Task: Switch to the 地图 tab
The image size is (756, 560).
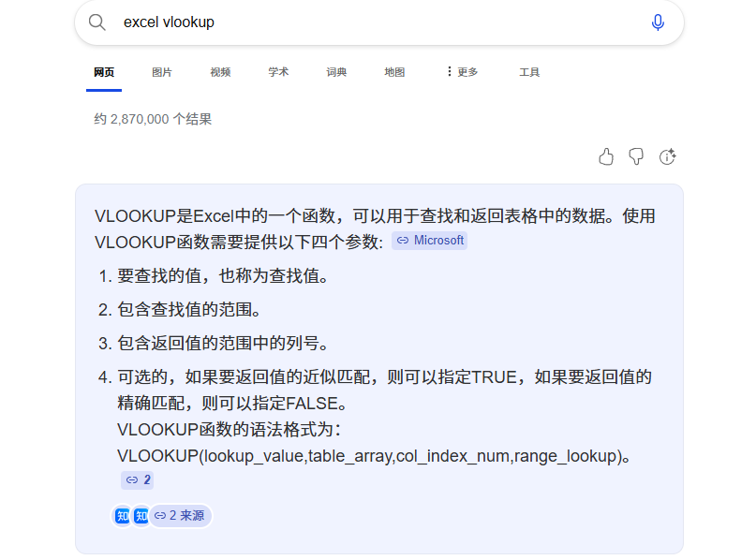Action: [394, 71]
